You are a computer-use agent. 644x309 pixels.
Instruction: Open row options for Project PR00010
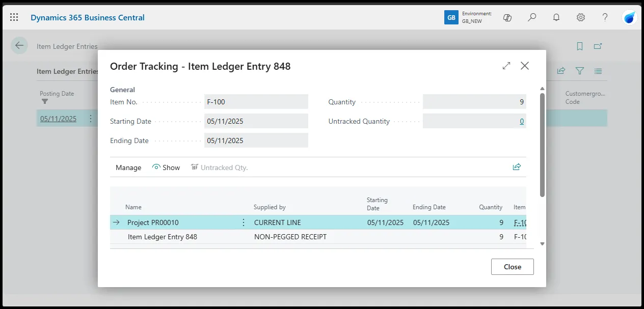coord(243,222)
